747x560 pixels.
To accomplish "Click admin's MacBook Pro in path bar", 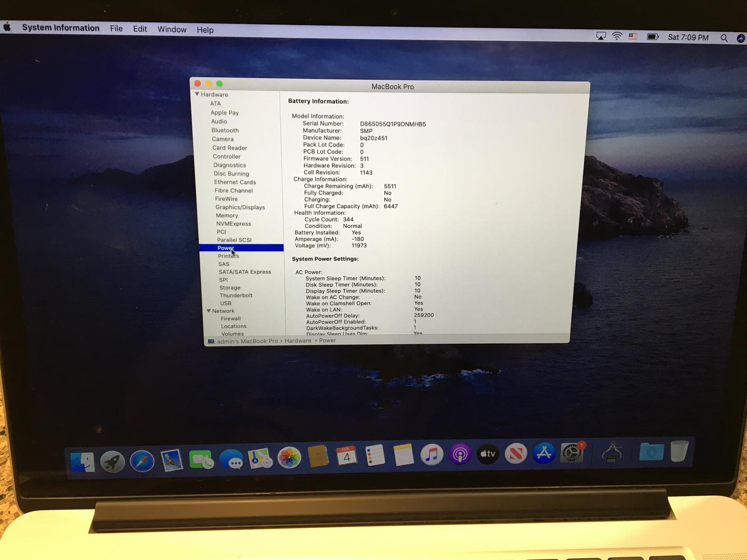I will (x=247, y=341).
